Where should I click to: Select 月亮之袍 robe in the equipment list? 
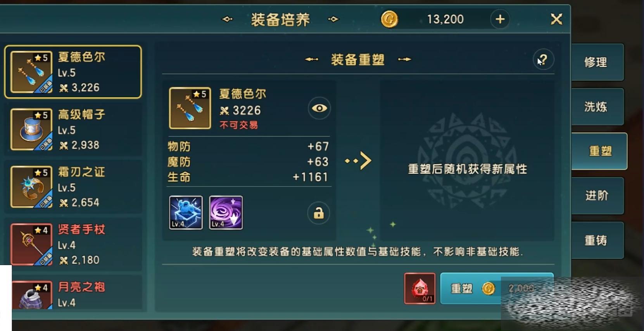pos(73,293)
